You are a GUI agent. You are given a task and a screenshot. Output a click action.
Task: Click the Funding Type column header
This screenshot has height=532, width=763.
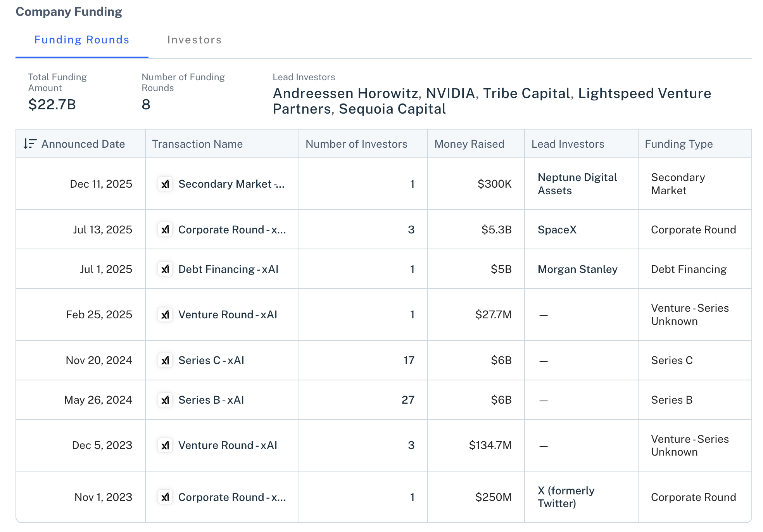678,144
